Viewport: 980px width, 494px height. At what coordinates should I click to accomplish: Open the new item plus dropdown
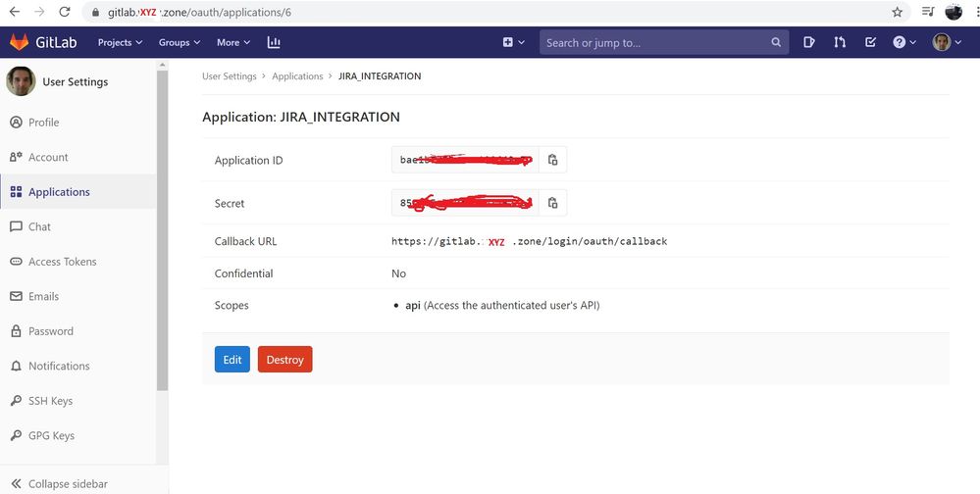(x=513, y=42)
